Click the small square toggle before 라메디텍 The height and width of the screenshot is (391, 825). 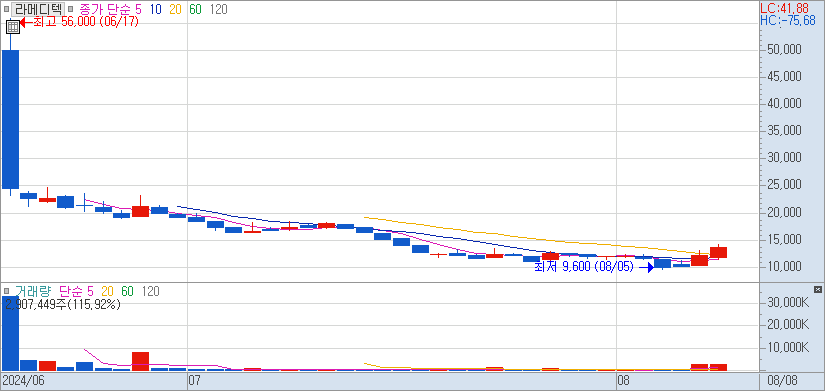pyautogui.click(x=6, y=9)
